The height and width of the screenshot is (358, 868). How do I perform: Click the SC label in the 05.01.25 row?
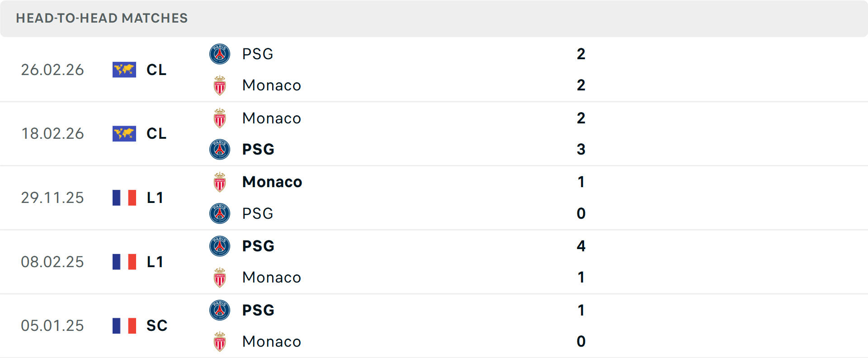156,325
